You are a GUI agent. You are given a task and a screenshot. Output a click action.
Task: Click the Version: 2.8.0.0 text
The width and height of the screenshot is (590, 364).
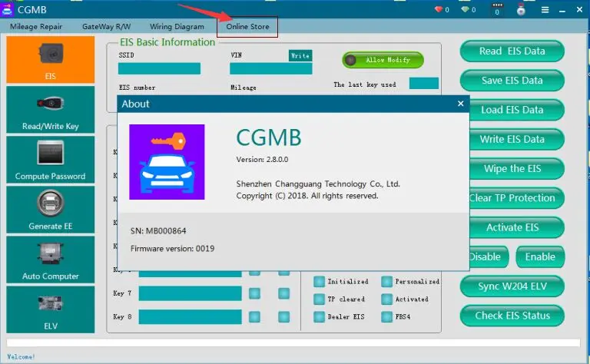262,160
